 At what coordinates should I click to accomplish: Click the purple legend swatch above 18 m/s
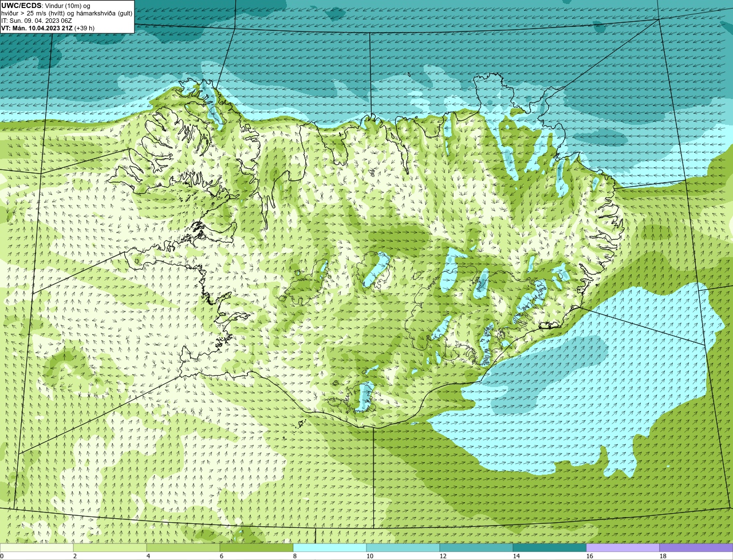696,547
